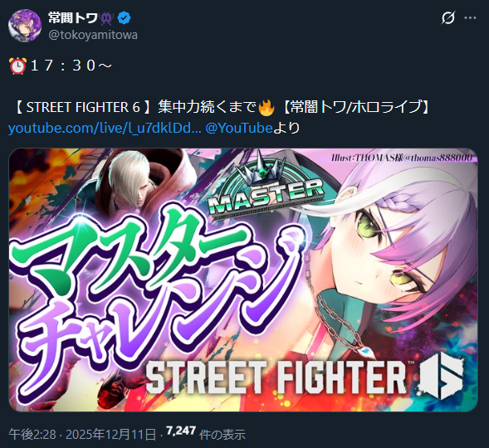Image resolution: width=489 pixels, height=448 pixels.
Task: Open the Street Fighter 6 stream thumbnail
Action: (243, 280)
